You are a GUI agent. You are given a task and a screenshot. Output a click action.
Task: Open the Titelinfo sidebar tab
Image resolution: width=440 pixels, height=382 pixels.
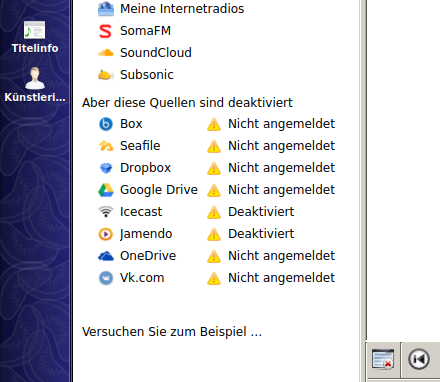35,38
